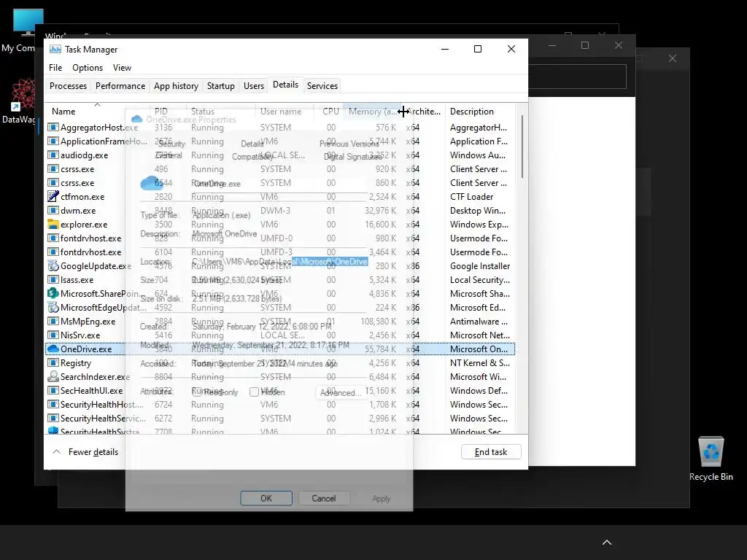747x560 pixels.
Task: Sort by the CPU column header
Action: 330,111
